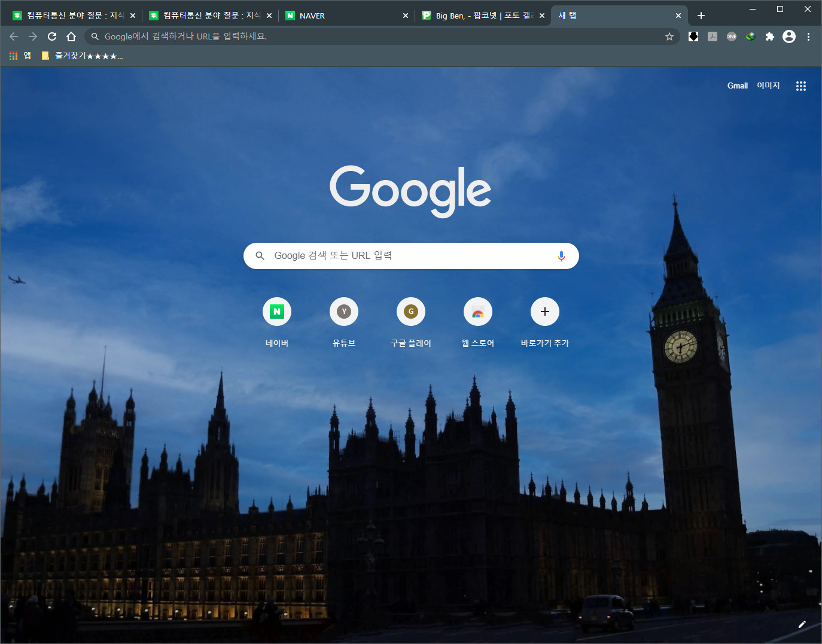Click the browser forward arrow
Viewport: 822px width, 644px height.
tap(33, 36)
